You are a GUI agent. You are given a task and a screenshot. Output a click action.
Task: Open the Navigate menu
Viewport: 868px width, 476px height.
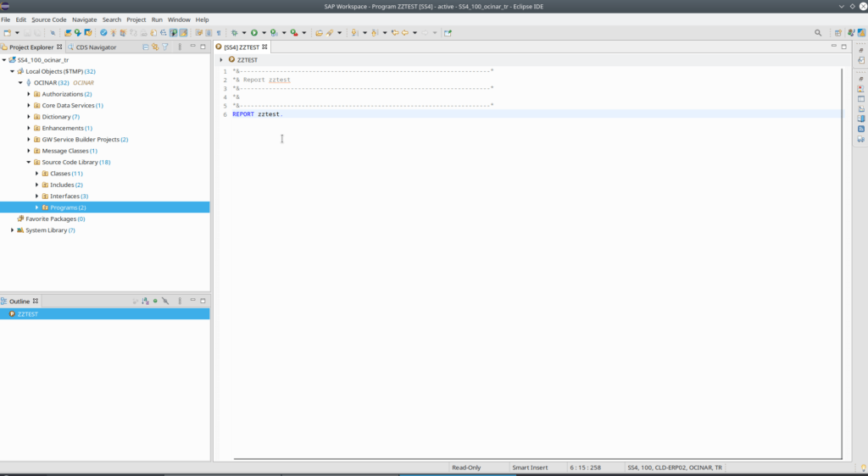[x=84, y=19]
